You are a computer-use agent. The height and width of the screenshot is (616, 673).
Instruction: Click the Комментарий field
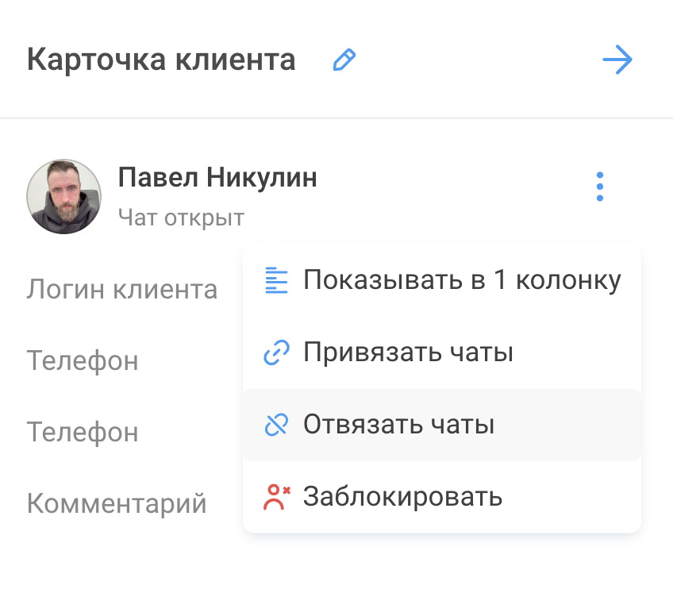pos(117,503)
